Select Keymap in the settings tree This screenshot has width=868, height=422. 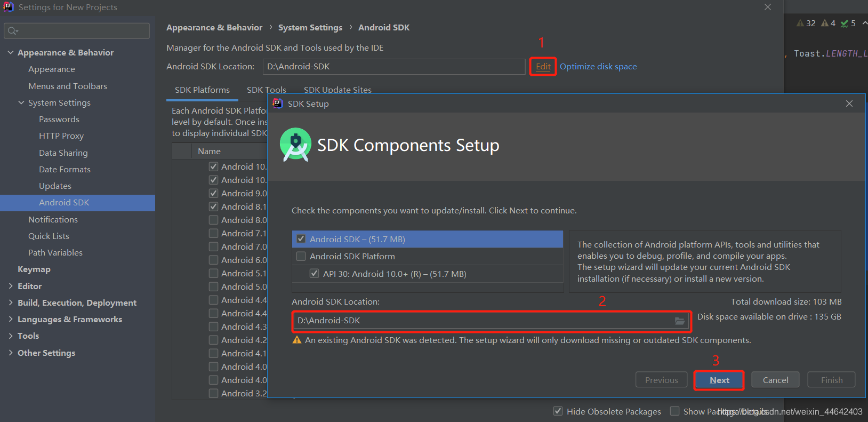[34, 269]
